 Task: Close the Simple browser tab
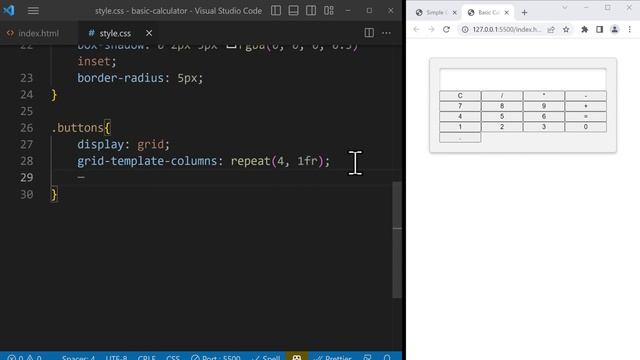[454, 13]
